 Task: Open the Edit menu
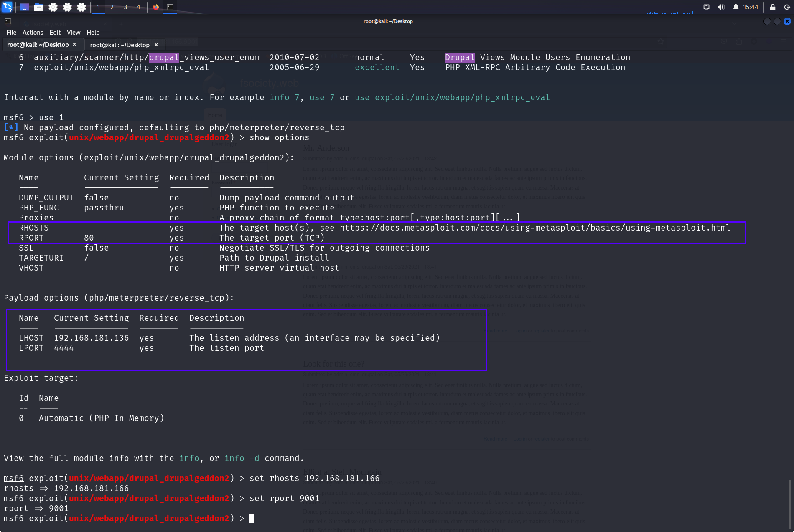tap(55, 33)
